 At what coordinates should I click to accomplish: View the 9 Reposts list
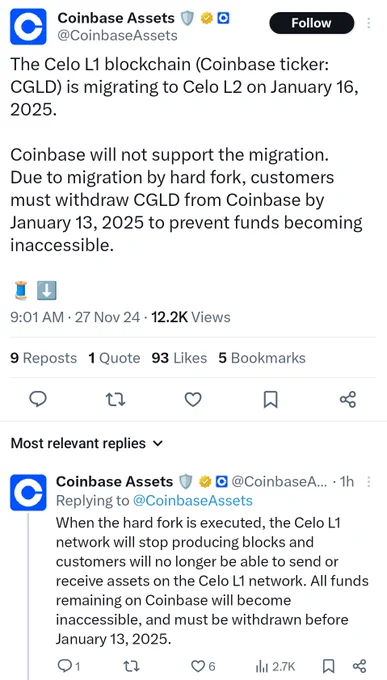(x=43, y=358)
